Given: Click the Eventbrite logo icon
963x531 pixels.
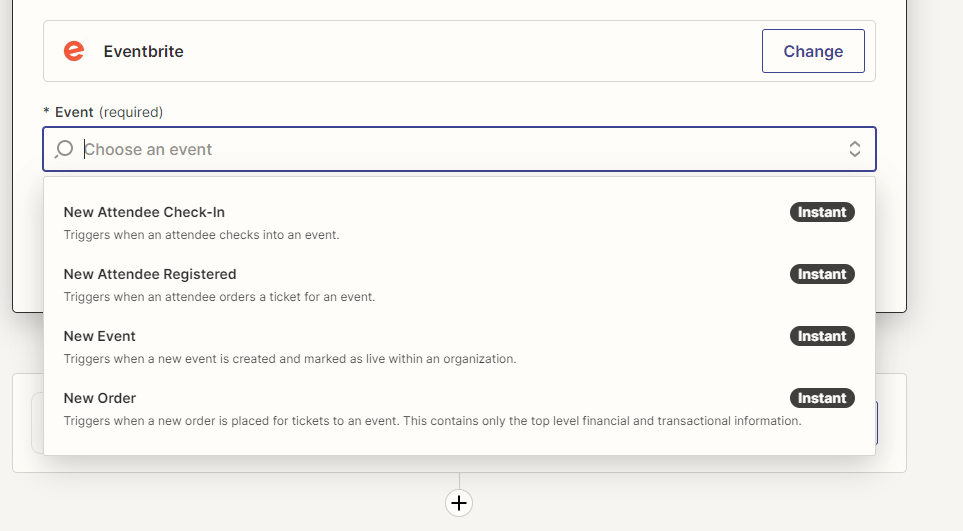Looking at the screenshot, I should click(x=74, y=51).
